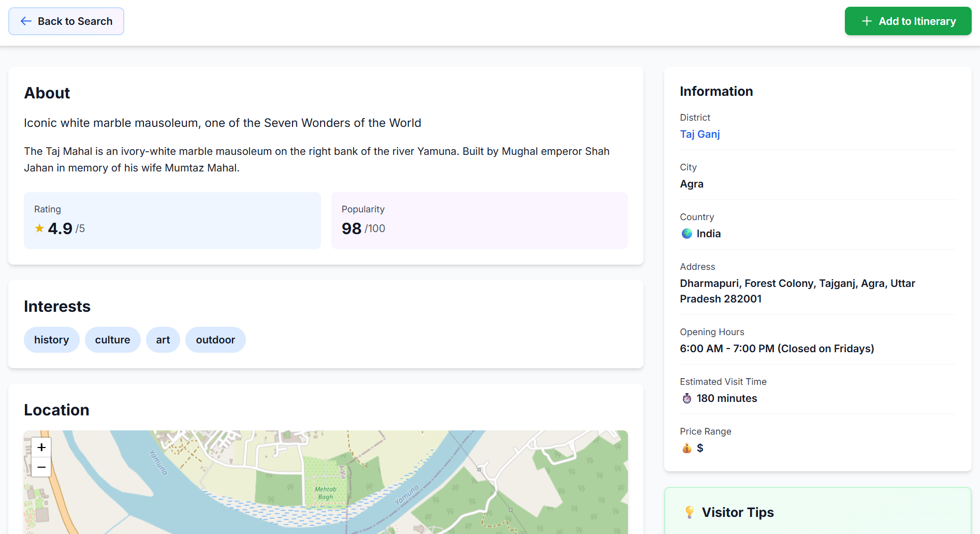This screenshot has height=534, width=980.
Task: Click the City label
Action: point(688,167)
